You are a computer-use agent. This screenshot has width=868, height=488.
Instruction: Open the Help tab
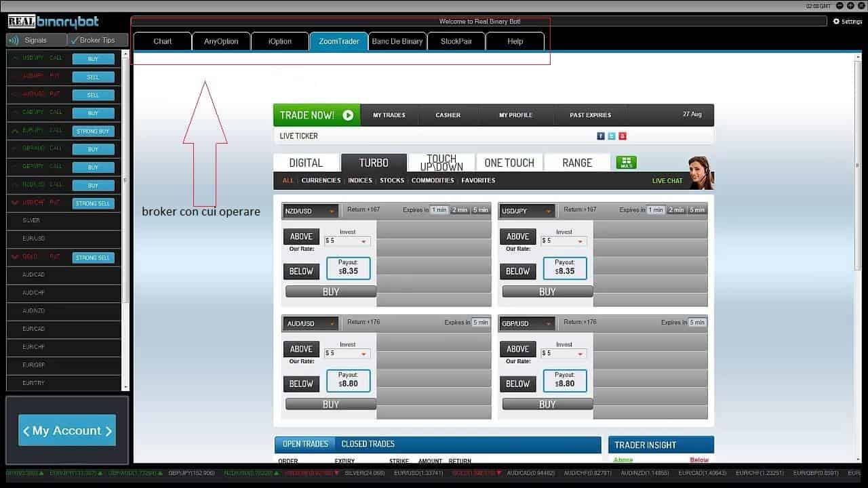coord(515,41)
